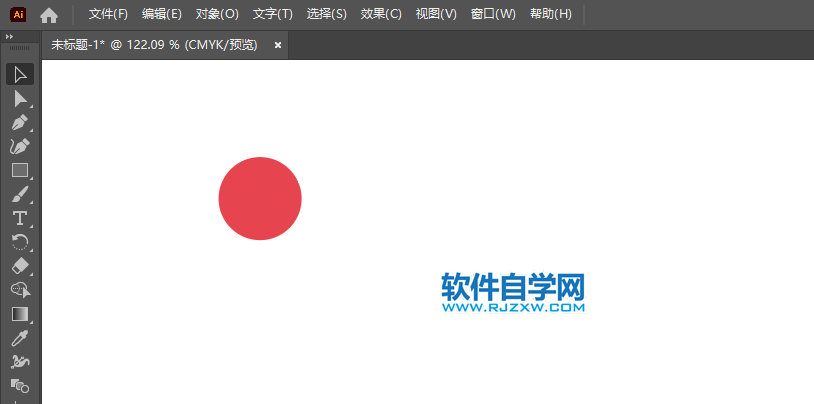Open the 窗口(W) menu

[493, 15]
